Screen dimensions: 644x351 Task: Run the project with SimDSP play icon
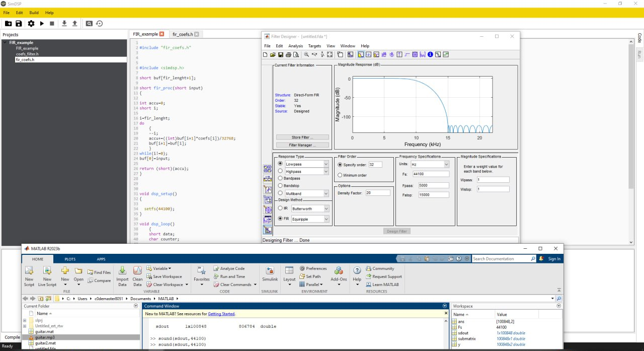coord(42,24)
